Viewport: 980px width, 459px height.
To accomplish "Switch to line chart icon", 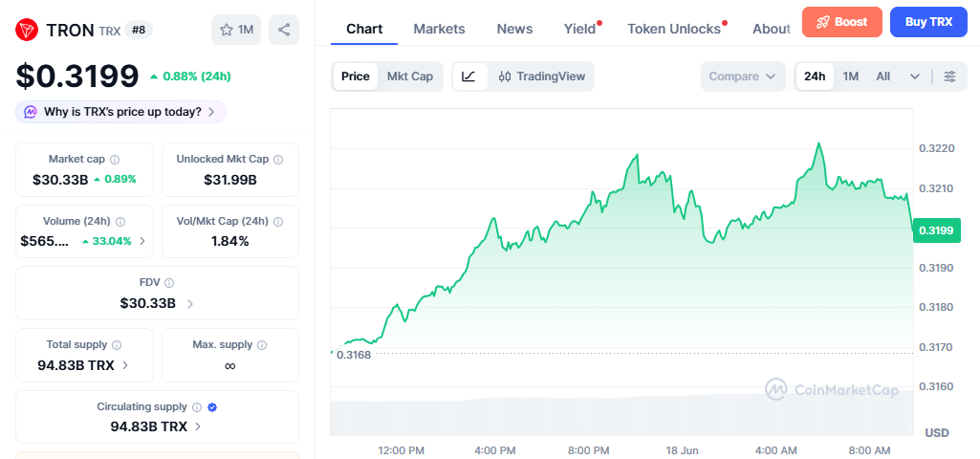I will pos(469,76).
